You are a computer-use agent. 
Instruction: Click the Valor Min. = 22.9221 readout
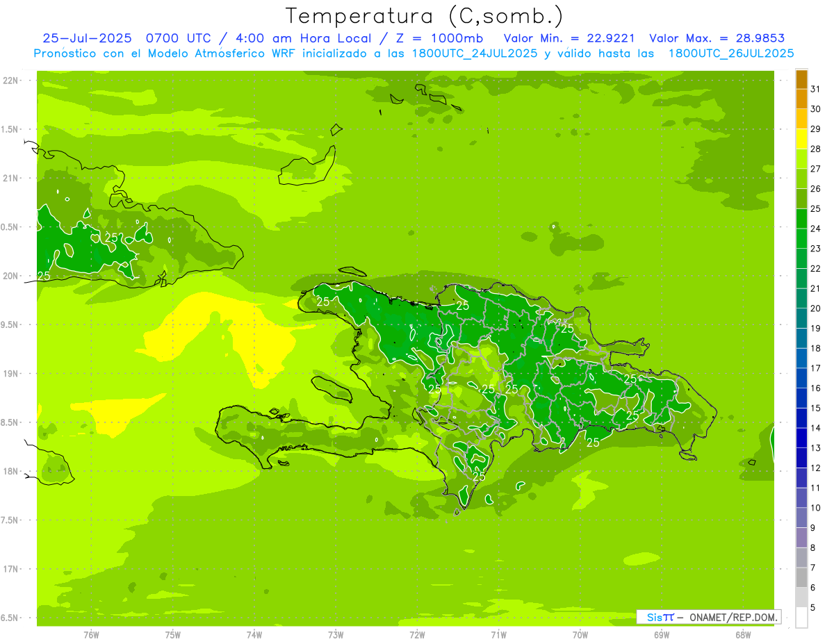[569, 38]
